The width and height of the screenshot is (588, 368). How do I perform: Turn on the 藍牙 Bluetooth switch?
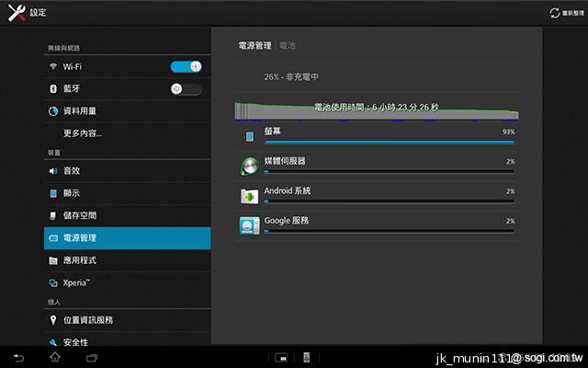186,89
